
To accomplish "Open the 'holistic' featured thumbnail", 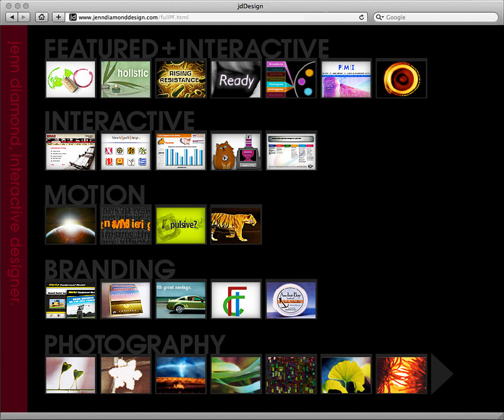I will click(x=125, y=79).
